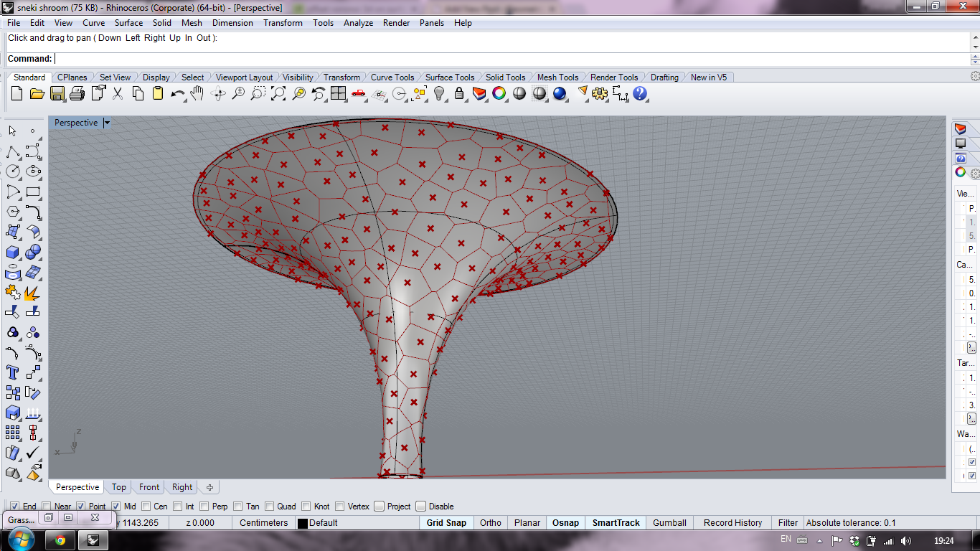Open the Surface menu
This screenshot has width=980, height=551.
128,23
